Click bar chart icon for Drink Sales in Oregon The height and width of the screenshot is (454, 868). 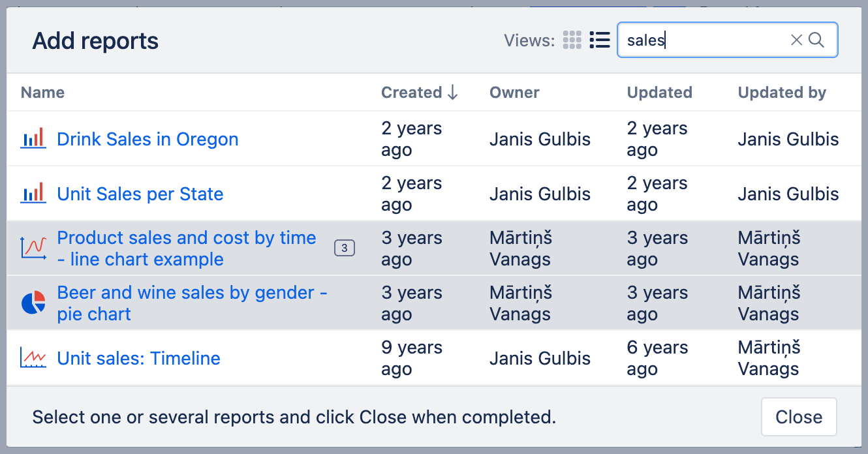33,139
